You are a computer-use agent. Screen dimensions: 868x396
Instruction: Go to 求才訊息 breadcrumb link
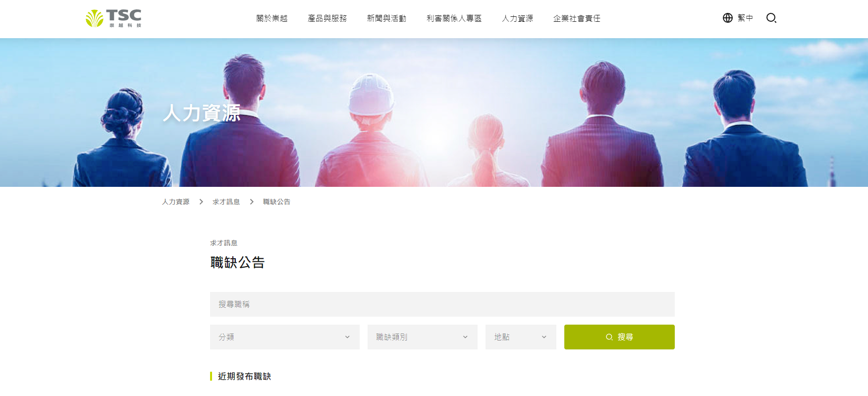pos(226,202)
